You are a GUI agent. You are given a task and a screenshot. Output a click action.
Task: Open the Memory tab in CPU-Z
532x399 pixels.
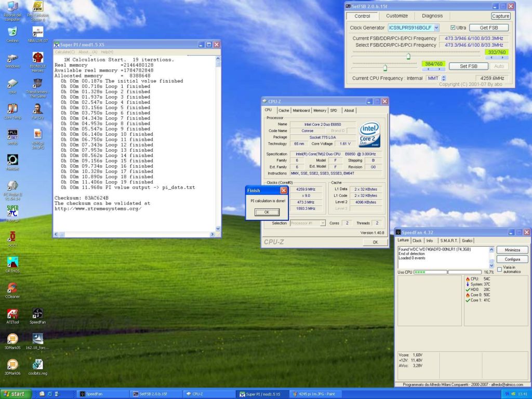[x=320, y=110]
